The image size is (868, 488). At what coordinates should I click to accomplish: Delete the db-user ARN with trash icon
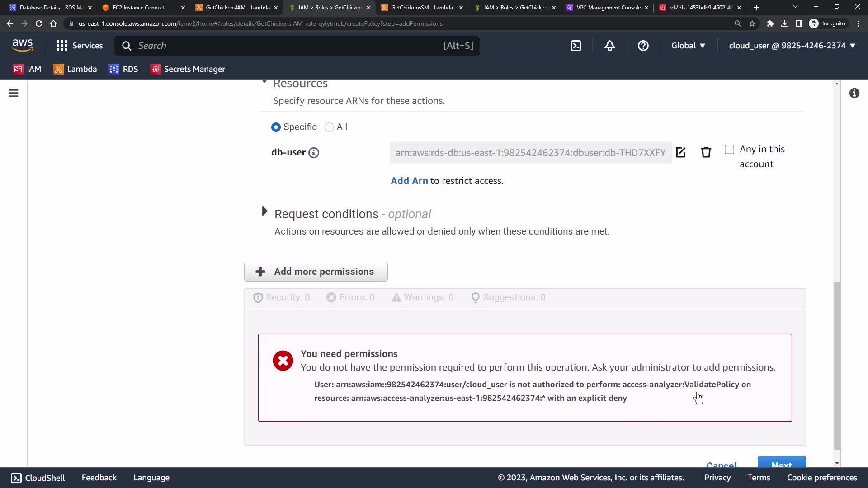coord(706,152)
